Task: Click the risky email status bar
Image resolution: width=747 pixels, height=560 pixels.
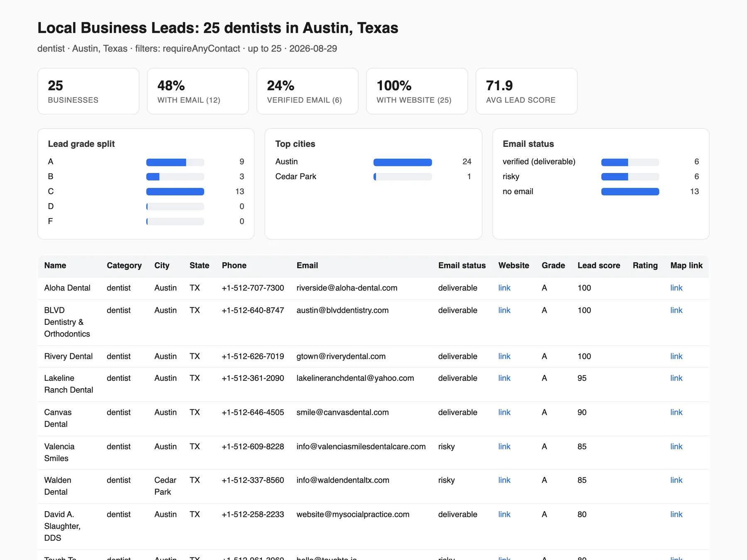Action: (x=630, y=177)
